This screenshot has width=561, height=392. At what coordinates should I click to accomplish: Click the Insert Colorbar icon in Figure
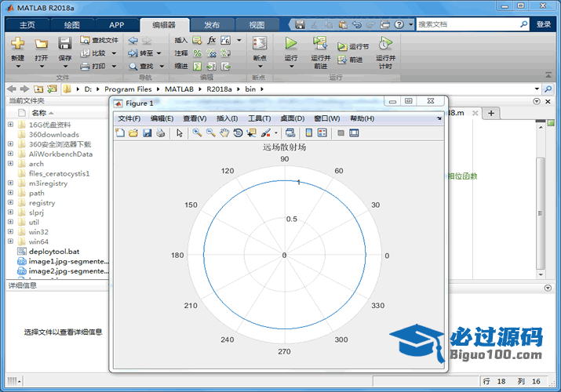pyautogui.click(x=309, y=132)
